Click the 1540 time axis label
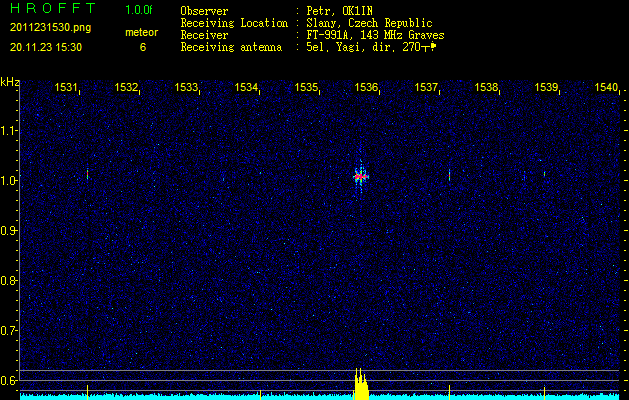This screenshot has height=400, width=629. tap(606, 87)
